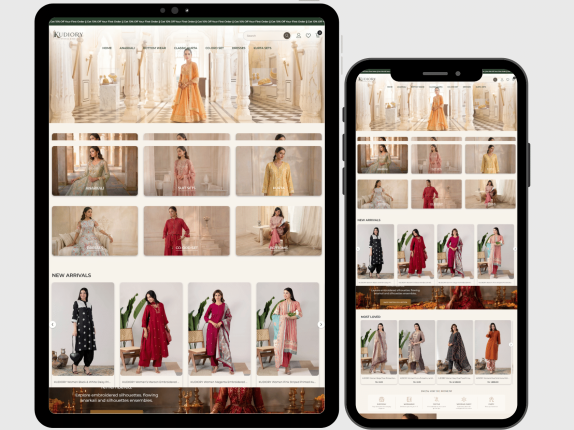Open the floral dresses tile on the phone

[x=383, y=194]
